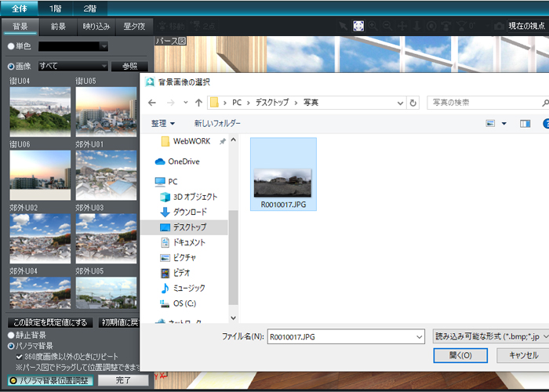Open the すべて image category dropdown
549x392 pixels.
[x=73, y=67]
